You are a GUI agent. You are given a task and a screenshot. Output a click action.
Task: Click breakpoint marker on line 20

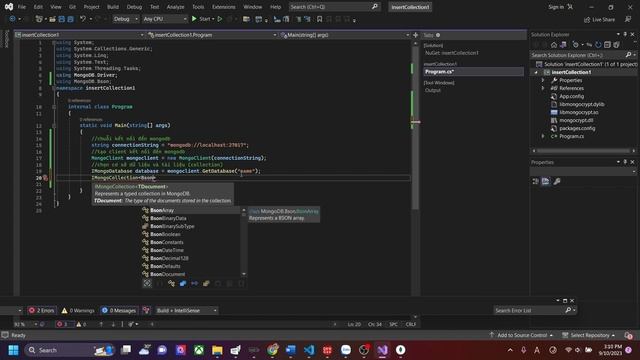[45, 178]
